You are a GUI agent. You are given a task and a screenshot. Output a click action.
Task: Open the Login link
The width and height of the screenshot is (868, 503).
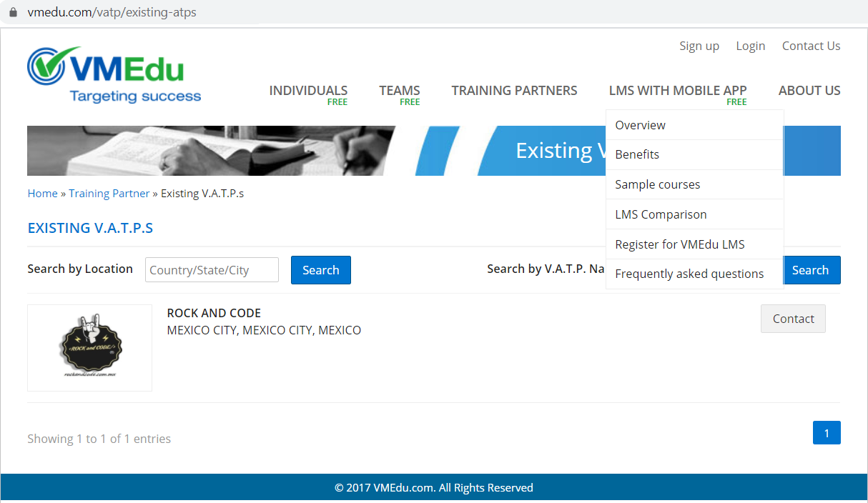point(750,46)
